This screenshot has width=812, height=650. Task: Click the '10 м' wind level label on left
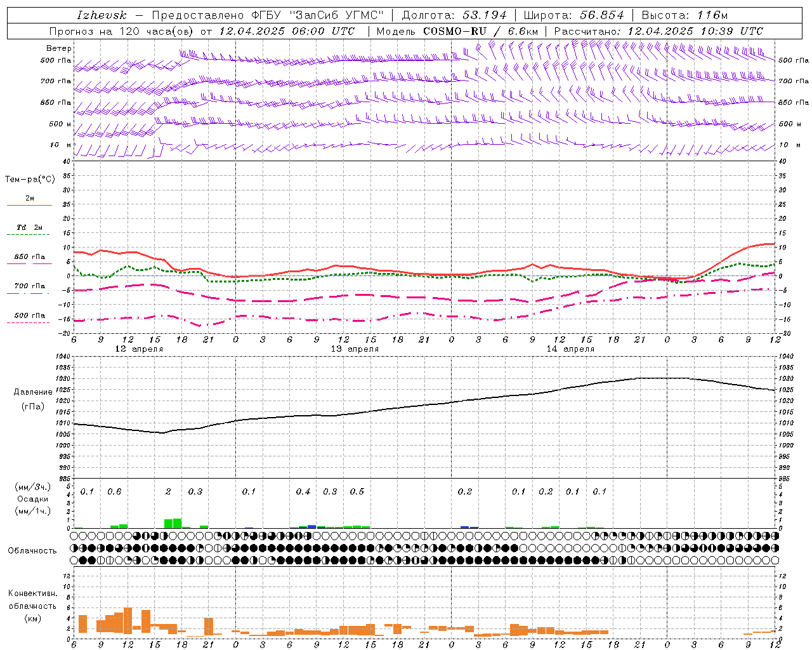pyautogui.click(x=61, y=145)
